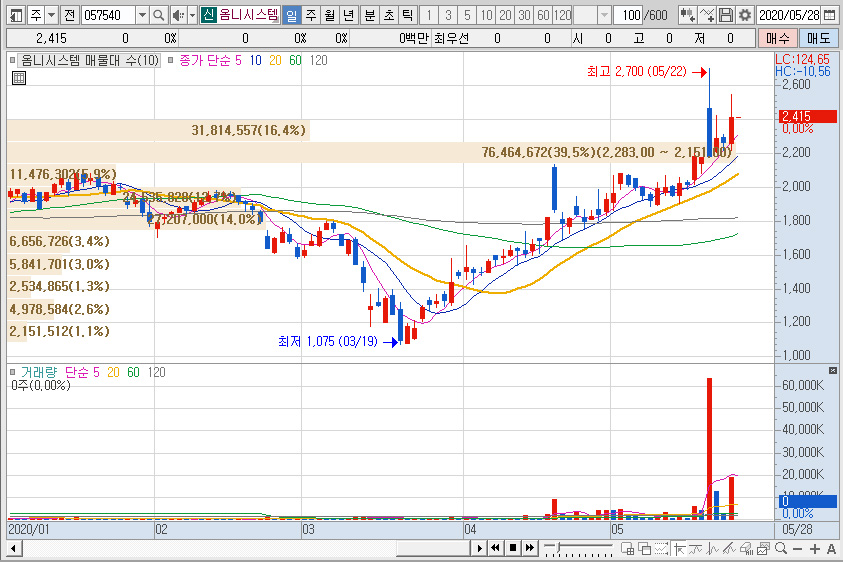Click the stock code field 057540

coord(108,15)
